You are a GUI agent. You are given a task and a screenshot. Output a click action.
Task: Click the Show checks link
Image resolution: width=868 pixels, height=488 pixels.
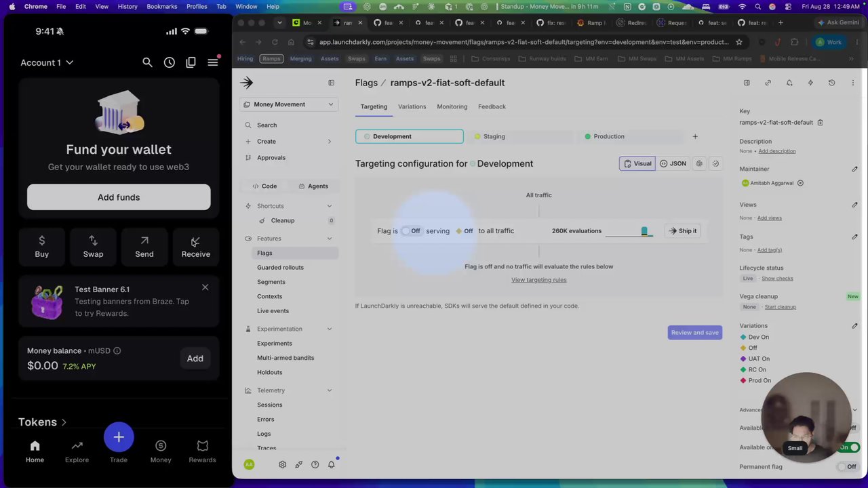[777, 279]
